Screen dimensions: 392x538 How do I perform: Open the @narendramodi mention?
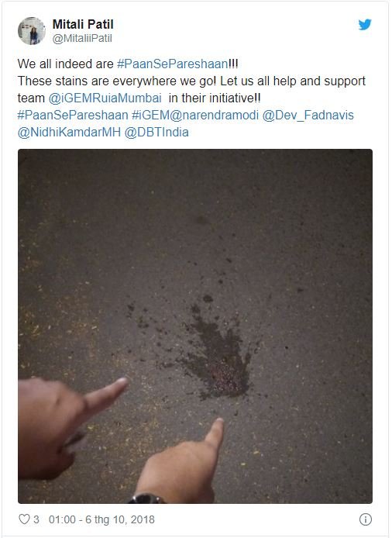214,115
